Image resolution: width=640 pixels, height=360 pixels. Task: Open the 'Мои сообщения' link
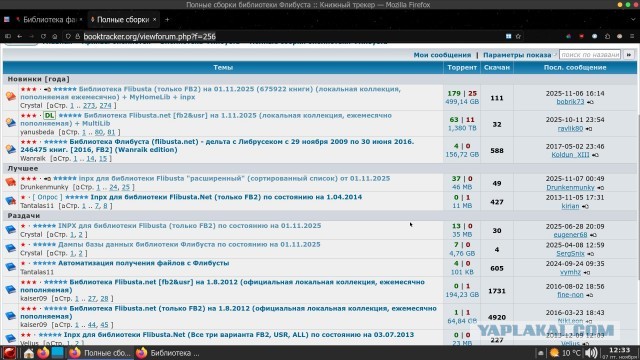click(x=442, y=55)
